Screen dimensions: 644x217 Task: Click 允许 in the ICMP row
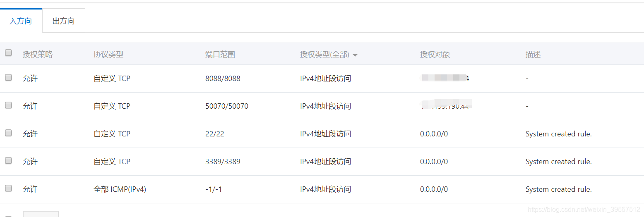coord(30,189)
